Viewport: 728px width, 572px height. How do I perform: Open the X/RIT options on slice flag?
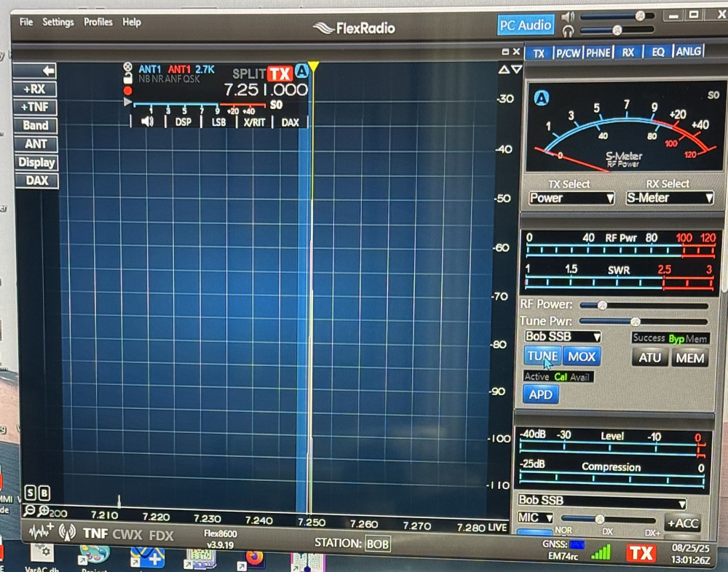[x=254, y=122]
